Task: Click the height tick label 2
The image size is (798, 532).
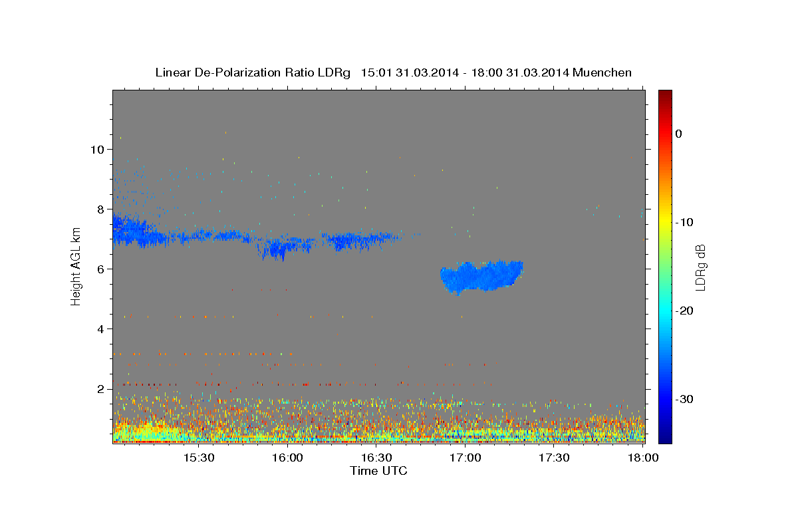Action: [x=101, y=389]
